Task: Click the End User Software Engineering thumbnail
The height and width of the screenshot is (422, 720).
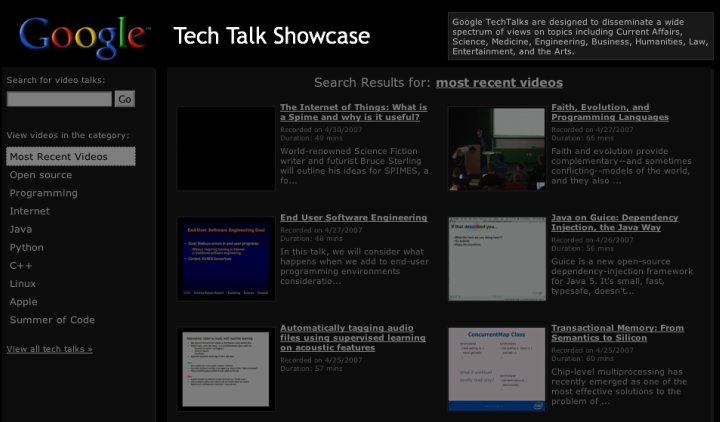Action: click(226, 258)
